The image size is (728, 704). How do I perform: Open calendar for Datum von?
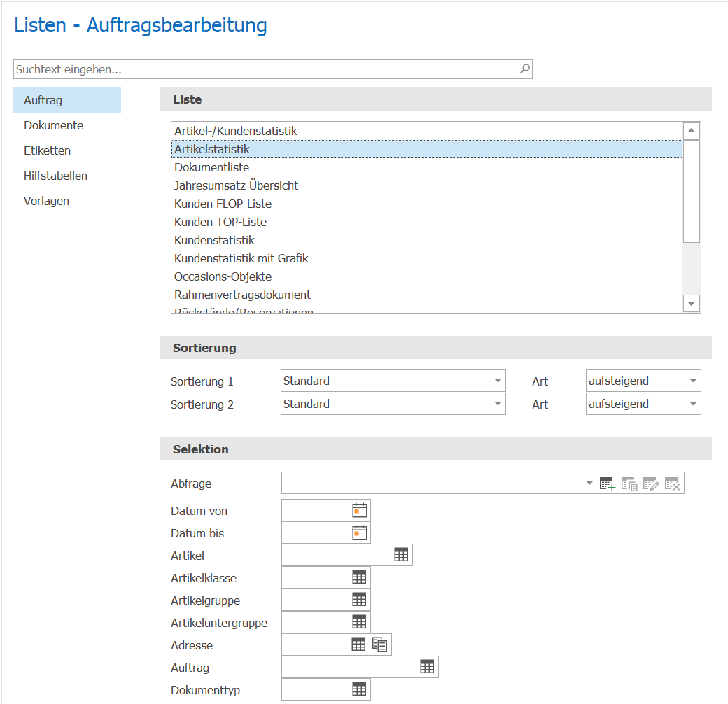point(359,510)
